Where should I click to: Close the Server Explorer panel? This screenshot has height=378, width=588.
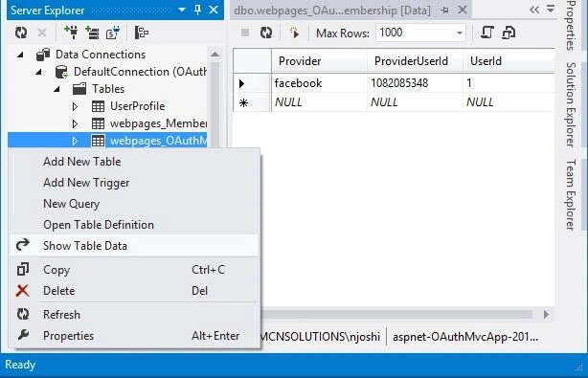click(x=214, y=10)
